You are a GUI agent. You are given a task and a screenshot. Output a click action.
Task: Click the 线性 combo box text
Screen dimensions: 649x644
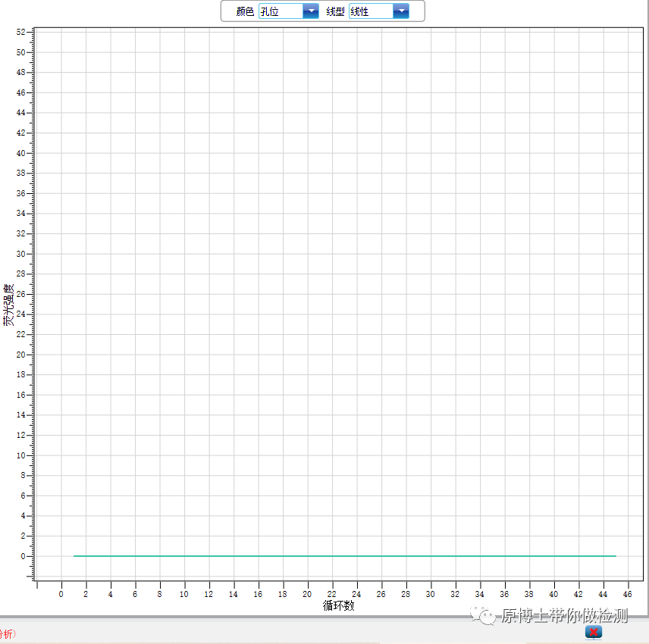click(370, 11)
